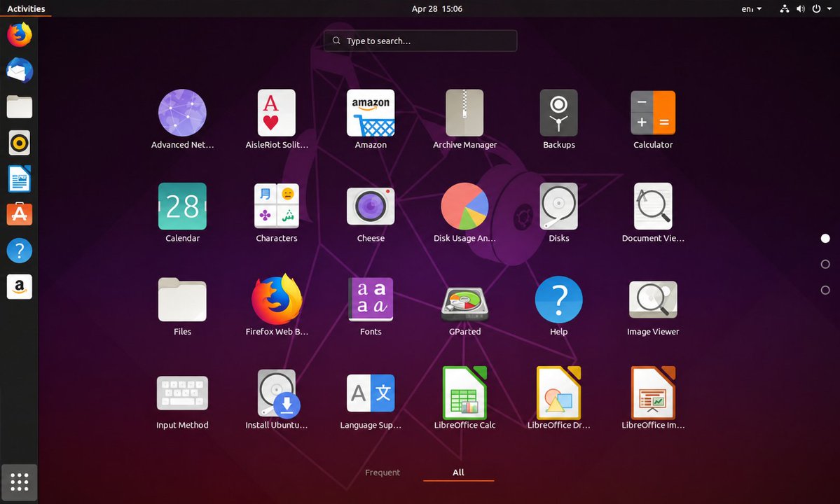Image resolution: width=840 pixels, height=504 pixels.
Task: Open Archive Manager
Action: [464, 119]
